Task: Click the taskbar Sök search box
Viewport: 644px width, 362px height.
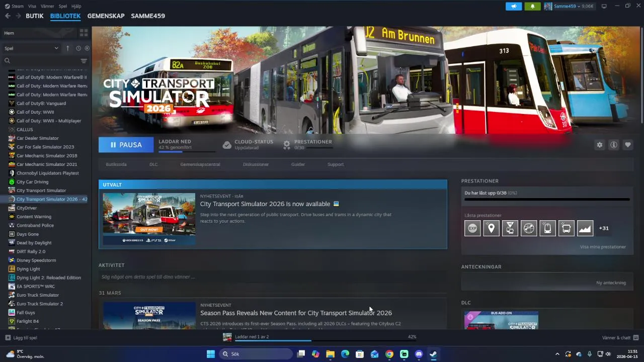Action: pos(255,354)
